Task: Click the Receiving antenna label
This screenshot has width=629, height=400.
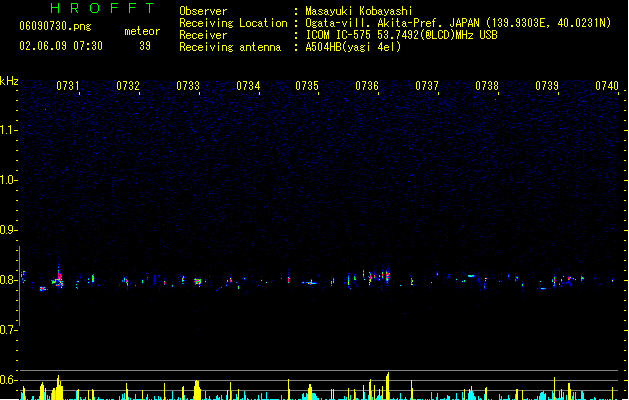Action: (x=230, y=47)
